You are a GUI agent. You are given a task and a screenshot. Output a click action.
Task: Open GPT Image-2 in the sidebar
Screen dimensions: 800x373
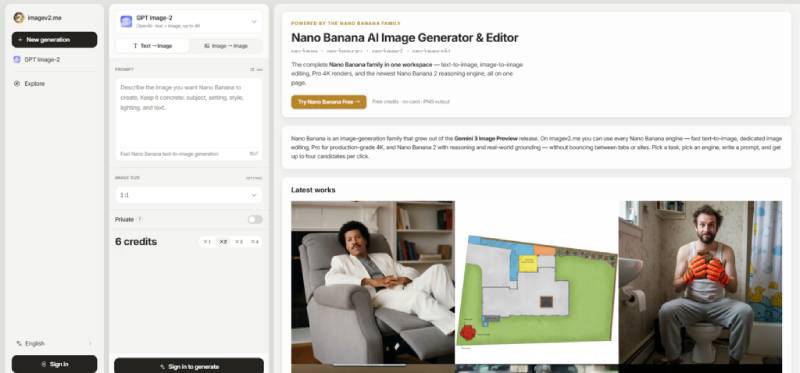click(x=55, y=60)
